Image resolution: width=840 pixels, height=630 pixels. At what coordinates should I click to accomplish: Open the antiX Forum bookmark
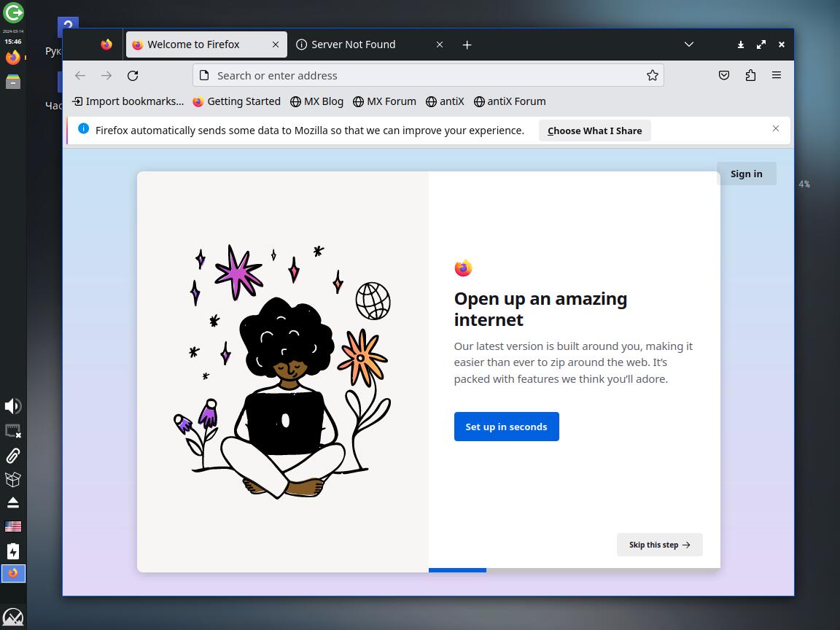[510, 101]
